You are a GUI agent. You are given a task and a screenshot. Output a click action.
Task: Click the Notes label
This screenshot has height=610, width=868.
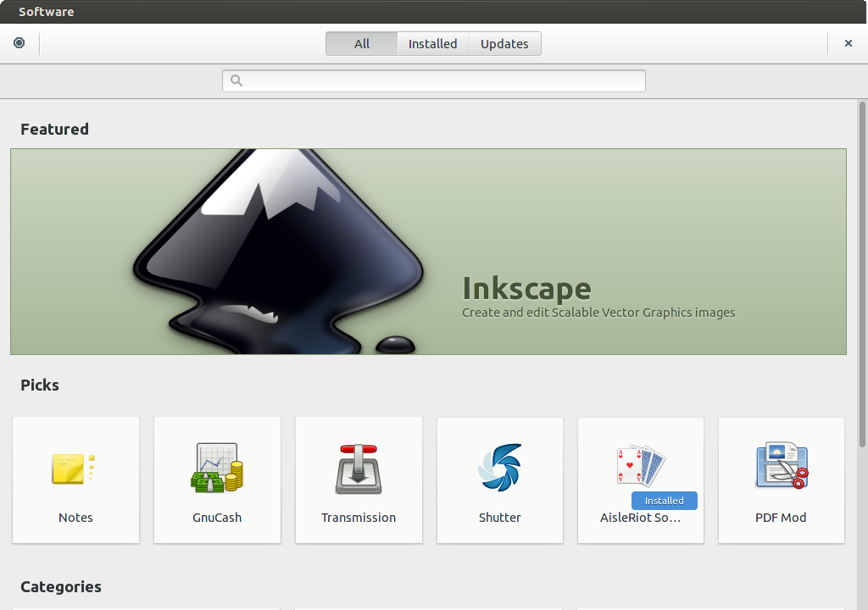coord(75,518)
